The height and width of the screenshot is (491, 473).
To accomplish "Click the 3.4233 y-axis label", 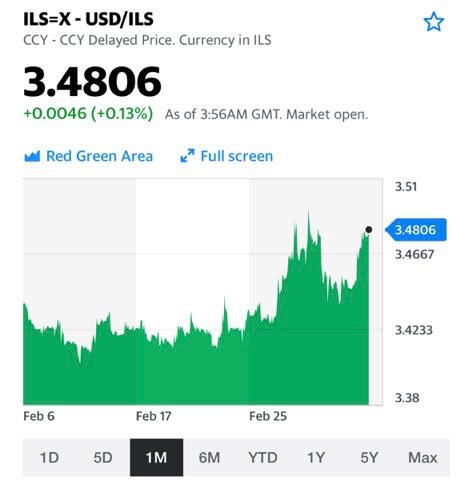I will [414, 330].
